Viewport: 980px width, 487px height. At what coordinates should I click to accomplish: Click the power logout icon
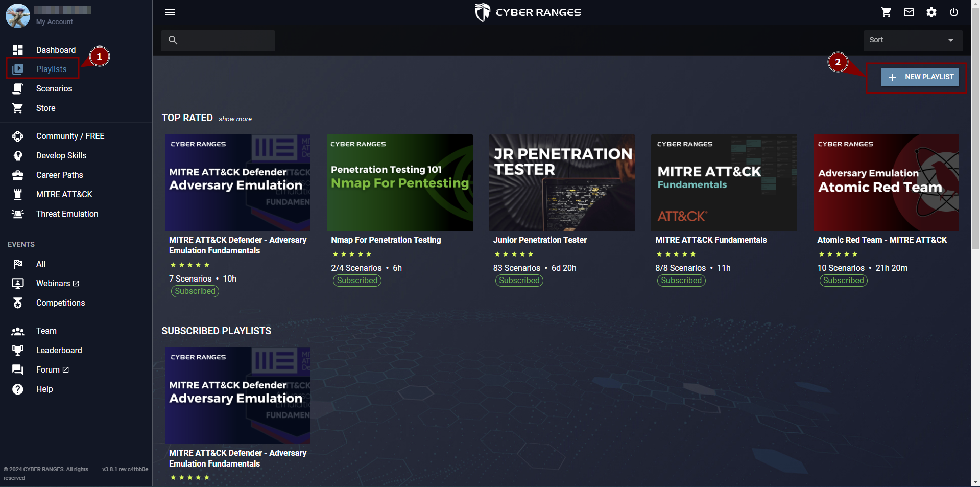(x=954, y=12)
